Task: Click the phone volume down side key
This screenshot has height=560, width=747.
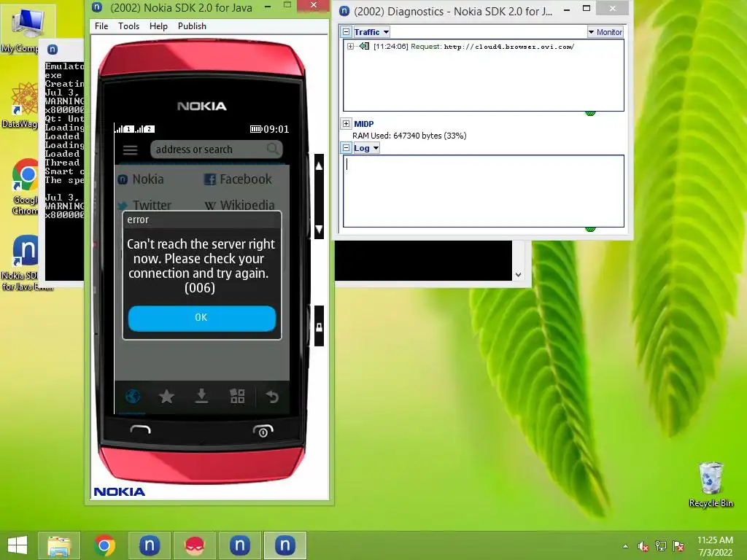Action: [x=319, y=229]
